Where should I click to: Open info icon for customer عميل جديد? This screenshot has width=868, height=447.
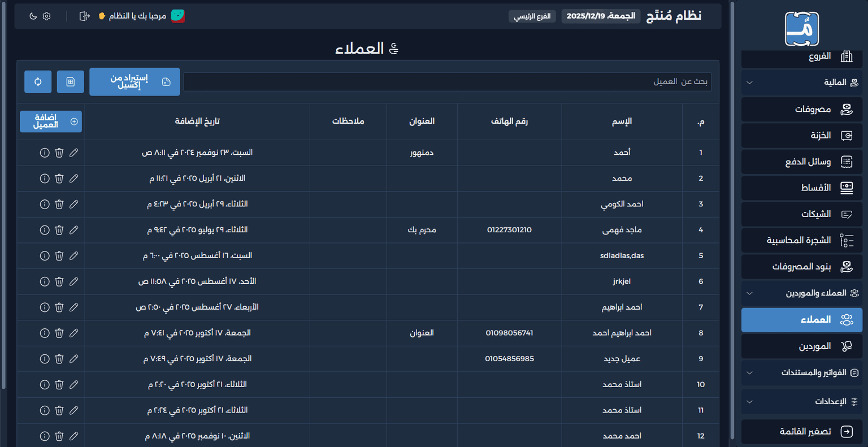click(45, 359)
